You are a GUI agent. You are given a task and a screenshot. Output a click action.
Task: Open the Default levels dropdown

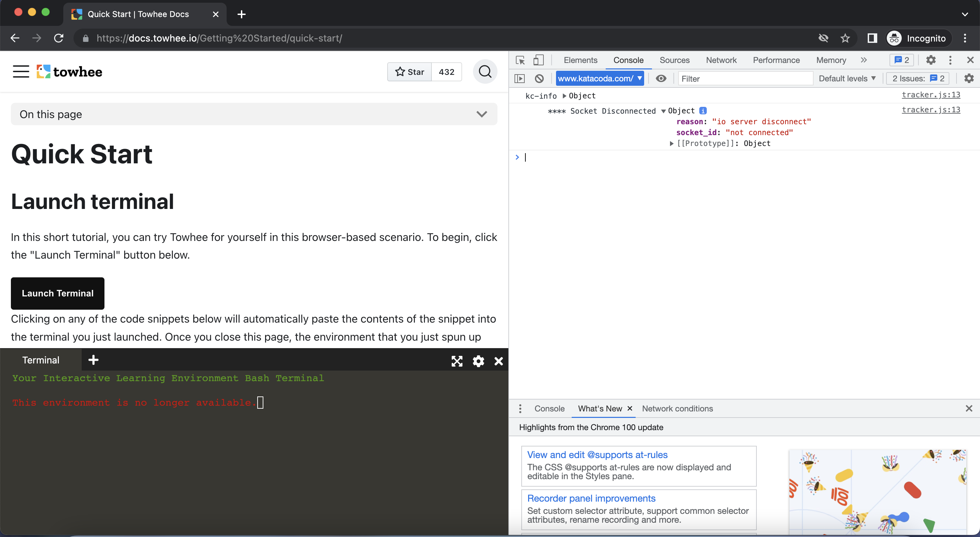[x=847, y=78]
